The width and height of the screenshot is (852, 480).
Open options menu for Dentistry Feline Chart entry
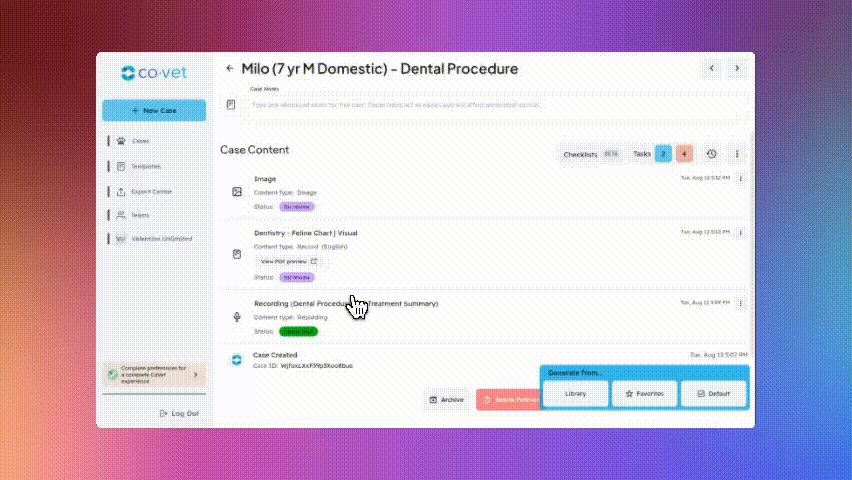click(741, 233)
